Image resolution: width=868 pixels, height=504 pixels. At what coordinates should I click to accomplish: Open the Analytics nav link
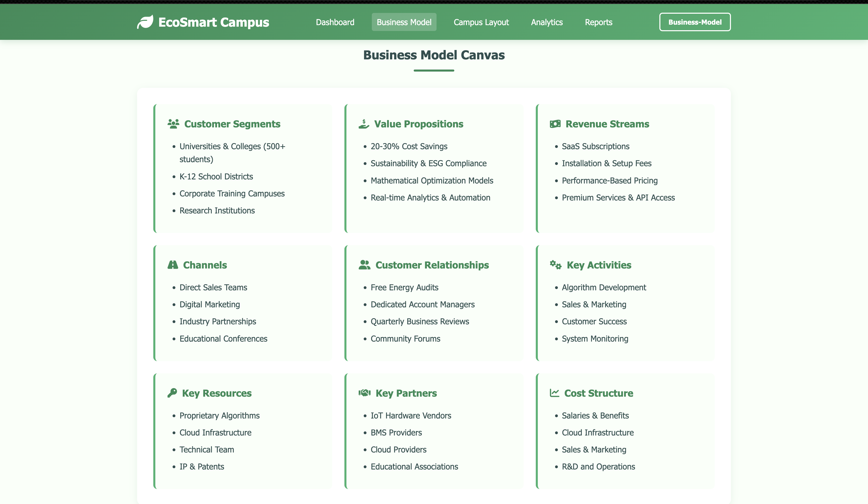pos(547,22)
